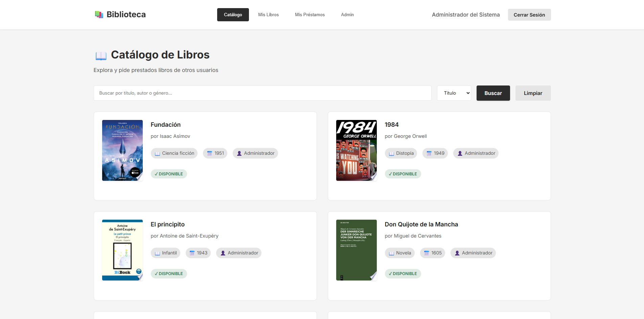The image size is (644, 319).
Task: Click Limpiar to clear the search
Action: point(533,93)
